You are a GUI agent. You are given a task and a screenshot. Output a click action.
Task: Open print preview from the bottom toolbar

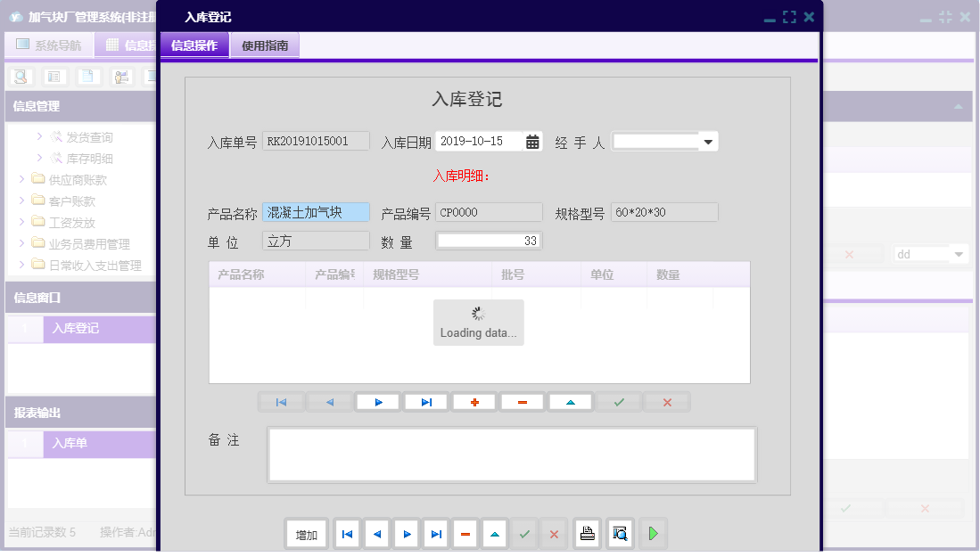[619, 533]
